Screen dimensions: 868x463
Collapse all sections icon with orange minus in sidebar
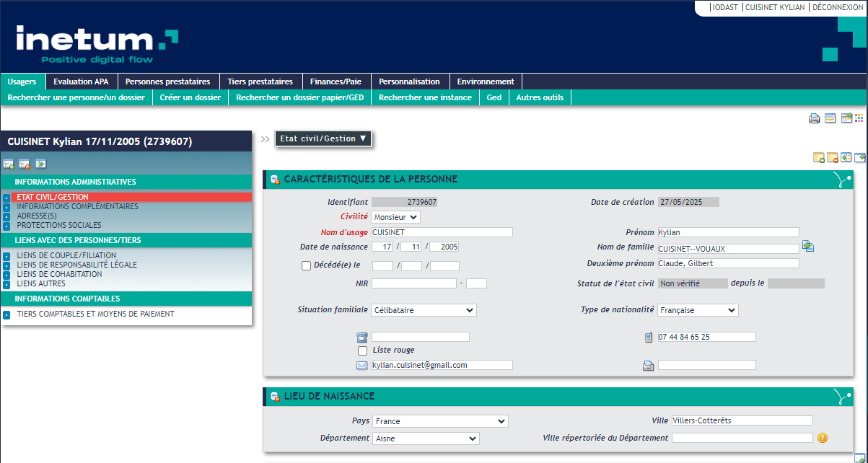coord(25,164)
